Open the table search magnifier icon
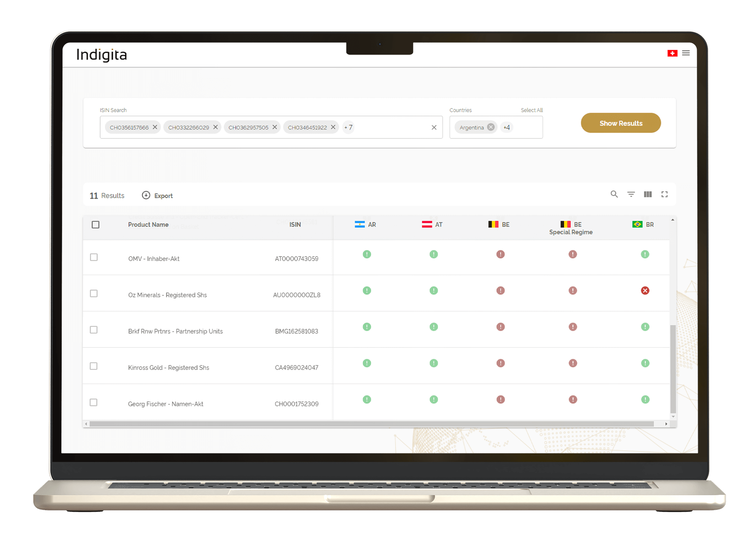This screenshot has width=756, height=548. click(614, 194)
